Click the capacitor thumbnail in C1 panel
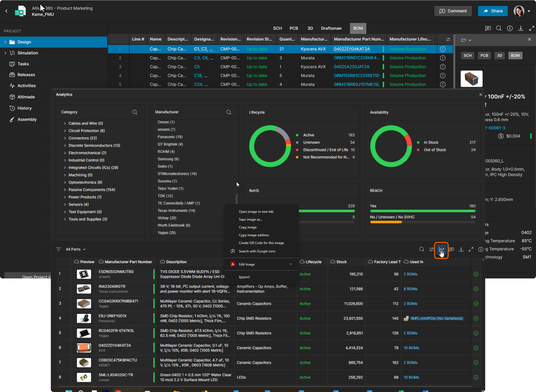Screen dimensions: 536x392 [471, 79]
